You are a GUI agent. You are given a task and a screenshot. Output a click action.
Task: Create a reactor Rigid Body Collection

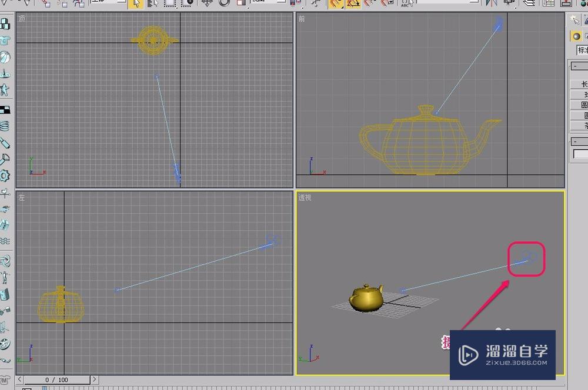pos(5,24)
